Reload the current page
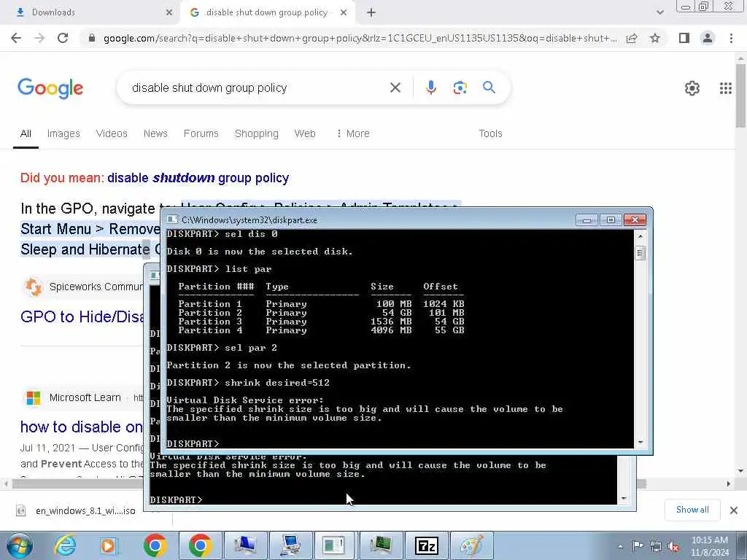Viewport: 747px width, 560px height. [x=63, y=38]
